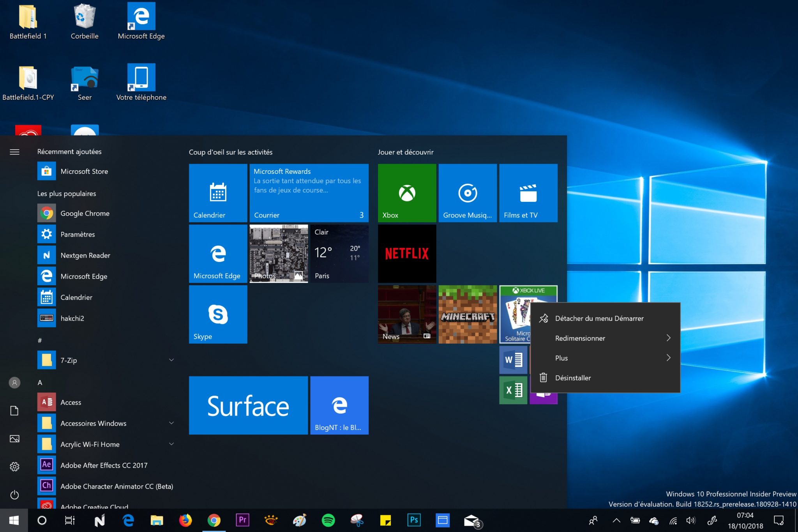Open Microsoft Store from recently added

point(106,171)
